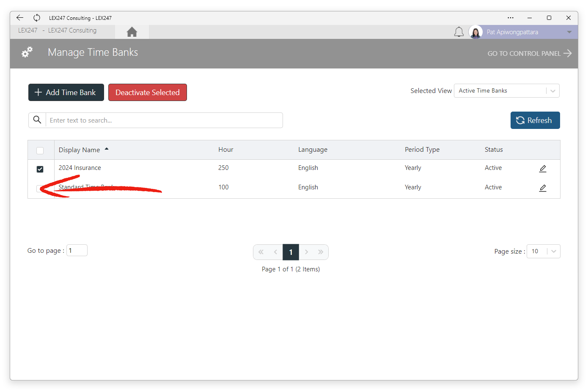Viewport: 588px width, 391px height.
Task: Open the home icon tab
Action: tap(132, 32)
